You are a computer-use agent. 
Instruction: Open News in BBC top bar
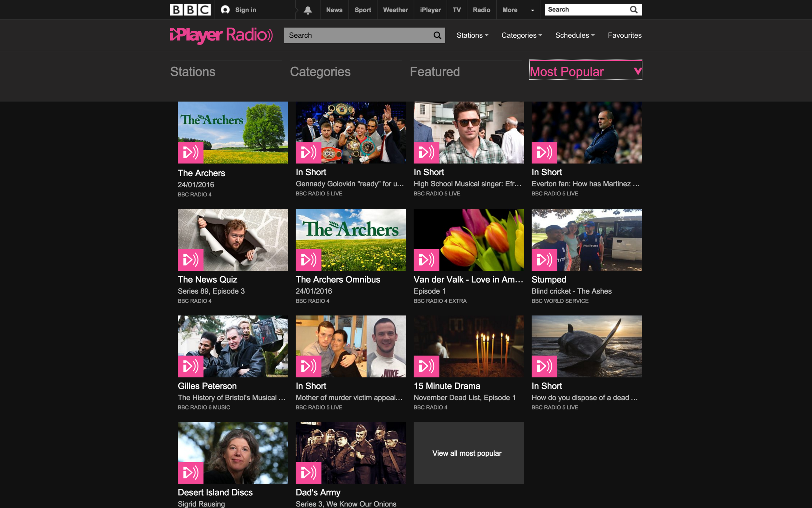pyautogui.click(x=334, y=10)
